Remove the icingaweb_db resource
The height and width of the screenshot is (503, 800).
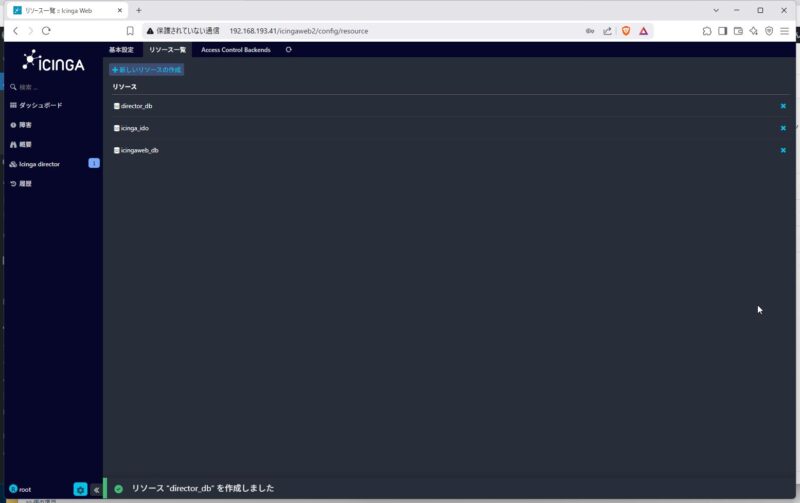(x=783, y=150)
